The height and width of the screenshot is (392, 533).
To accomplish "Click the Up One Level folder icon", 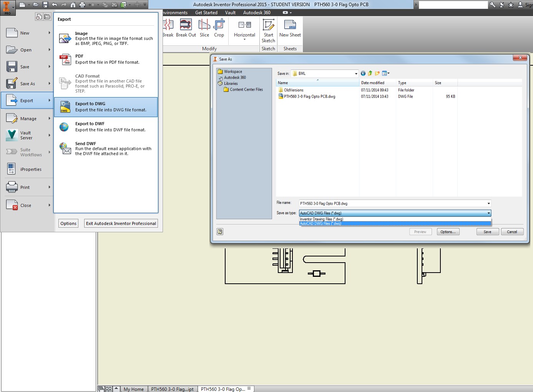I will tap(370, 73).
